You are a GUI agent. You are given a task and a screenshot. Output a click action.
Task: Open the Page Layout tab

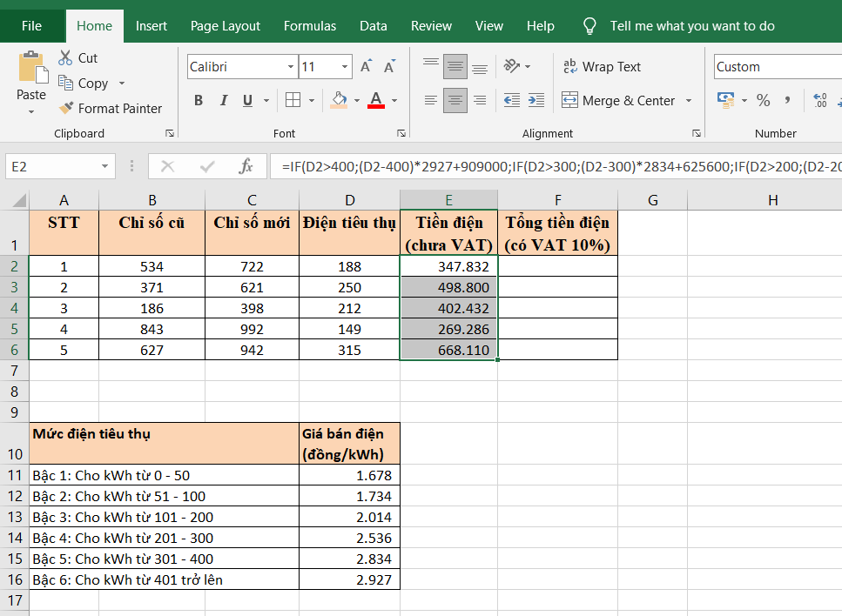pyautogui.click(x=225, y=26)
